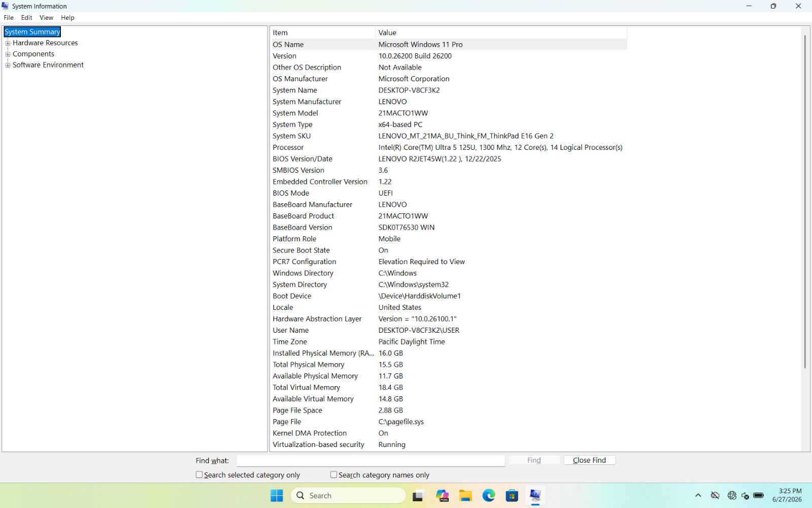Select the Kernel DMA Protection row

click(x=449, y=433)
